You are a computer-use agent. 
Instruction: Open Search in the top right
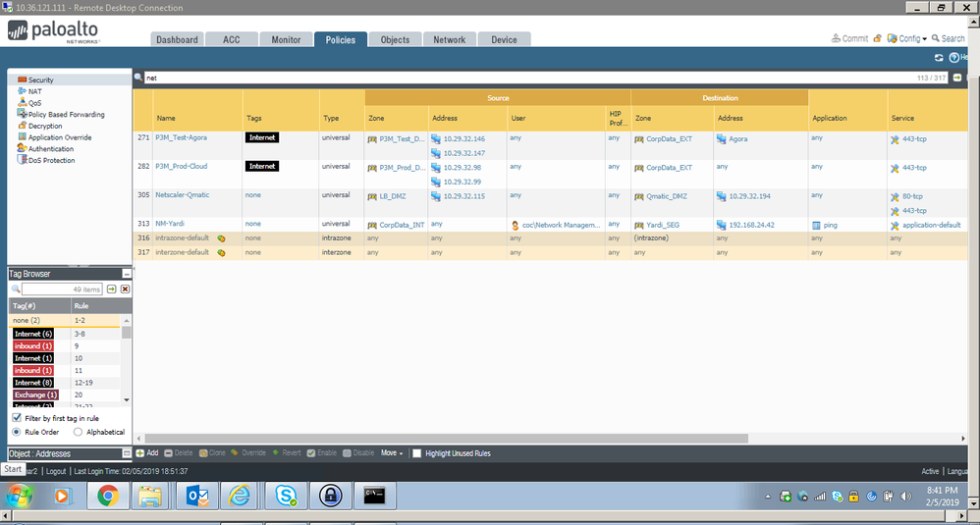(x=948, y=39)
